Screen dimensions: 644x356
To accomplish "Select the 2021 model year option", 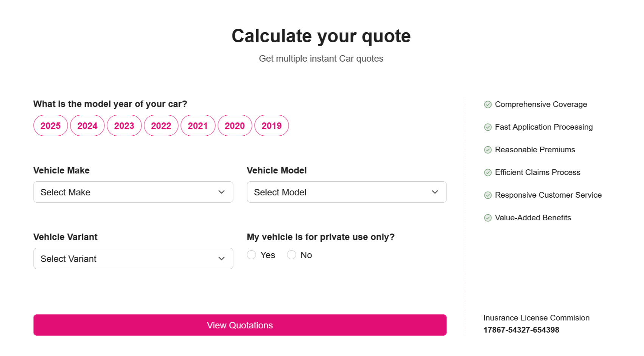I will (198, 125).
